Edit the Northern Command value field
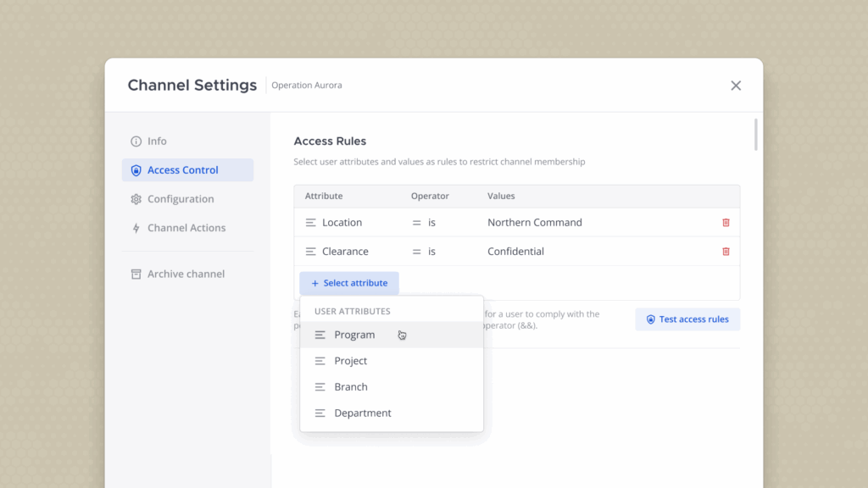Image resolution: width=868 pixels, height=488 pixels. [x=535, y=223]
